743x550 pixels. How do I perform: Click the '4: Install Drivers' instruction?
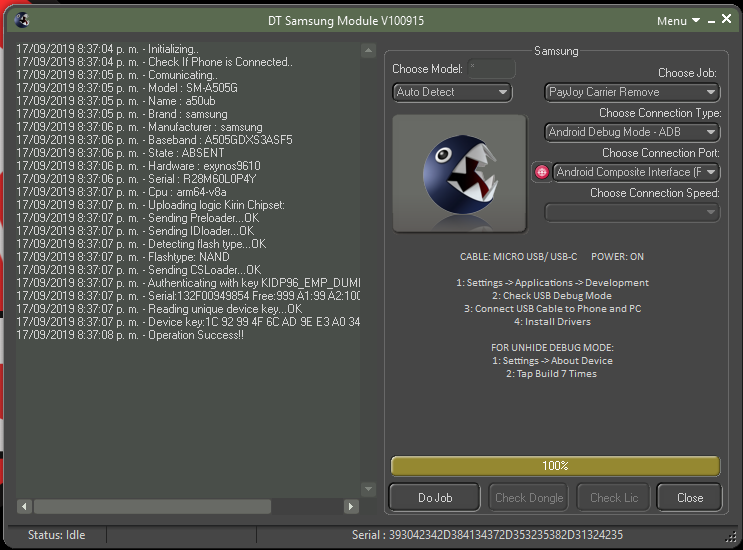pos(553,322)
